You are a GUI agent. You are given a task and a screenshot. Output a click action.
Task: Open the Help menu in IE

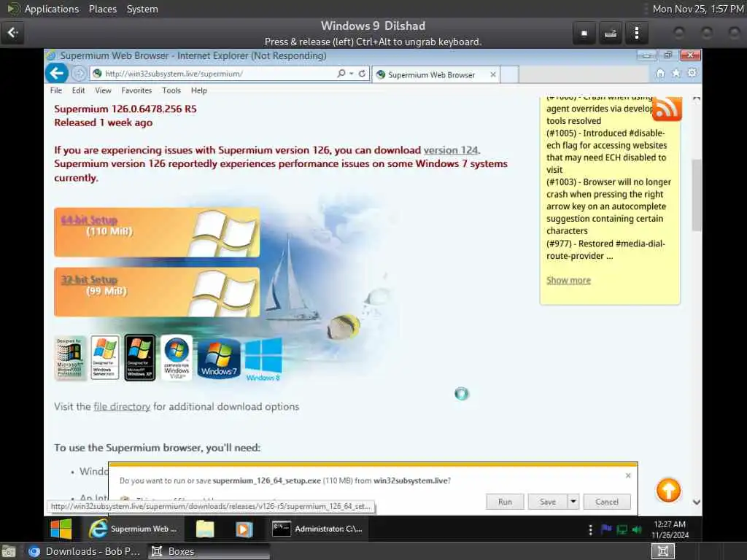point(198,90)
